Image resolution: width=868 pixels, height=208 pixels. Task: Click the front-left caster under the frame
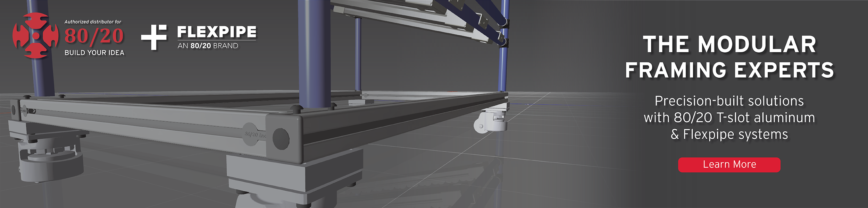click(x=50, y=159)
